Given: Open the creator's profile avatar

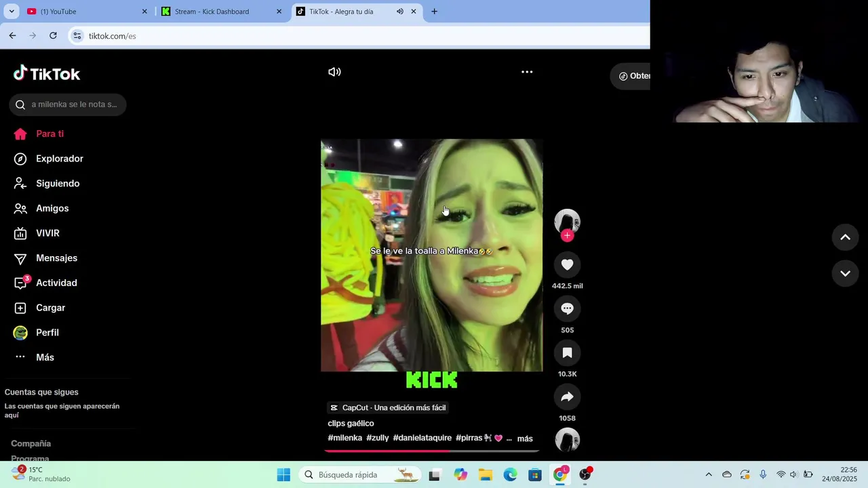Looking at the screenshot, I should pyautogui.click(x=568, y=222).
